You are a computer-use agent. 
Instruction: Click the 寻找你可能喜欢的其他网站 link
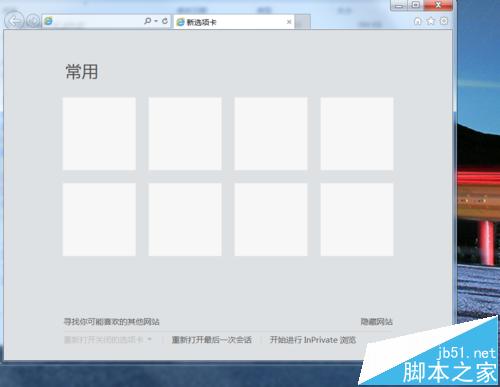(x=112, y=322)
